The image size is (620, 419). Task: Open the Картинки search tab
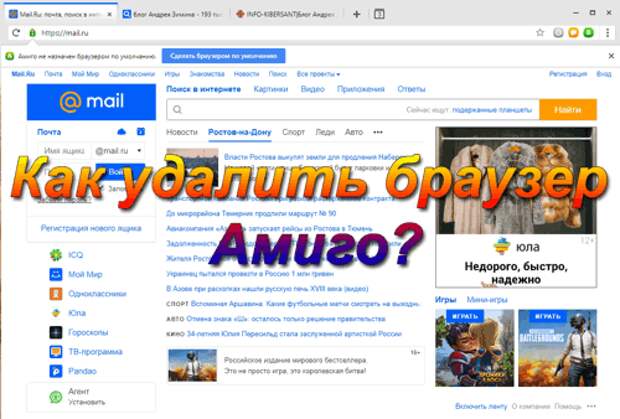pyautogui.click(x=270, y=89)
